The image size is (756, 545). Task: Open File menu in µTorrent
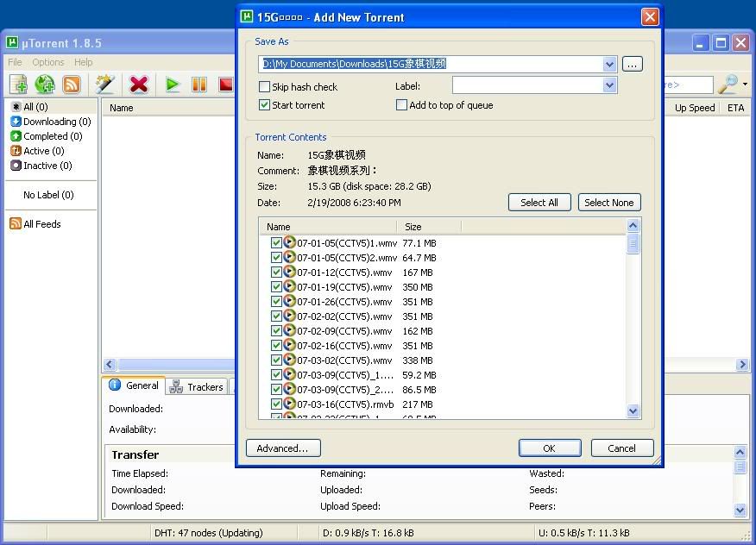click(15, 62)
